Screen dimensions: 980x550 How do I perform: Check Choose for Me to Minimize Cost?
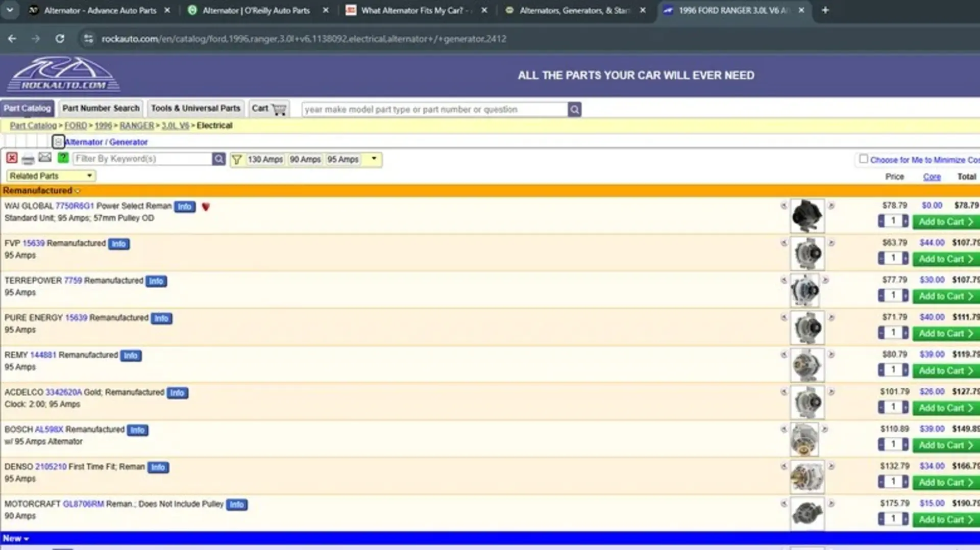[863, 159]
